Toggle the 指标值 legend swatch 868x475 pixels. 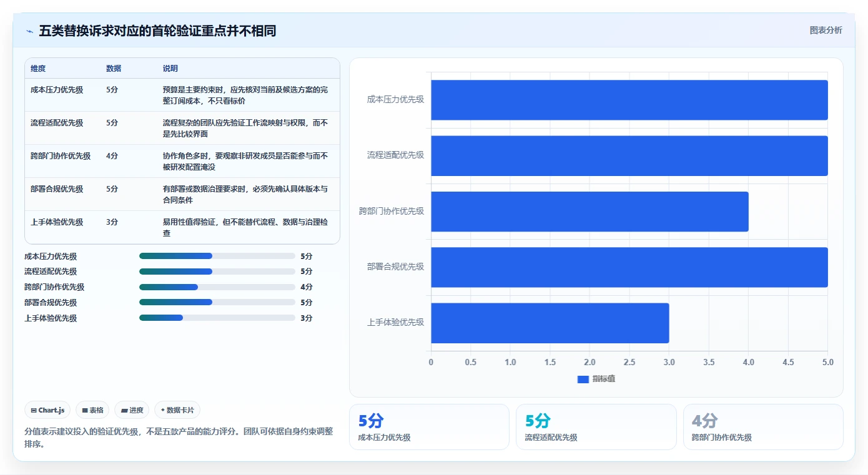click(583, 379)
